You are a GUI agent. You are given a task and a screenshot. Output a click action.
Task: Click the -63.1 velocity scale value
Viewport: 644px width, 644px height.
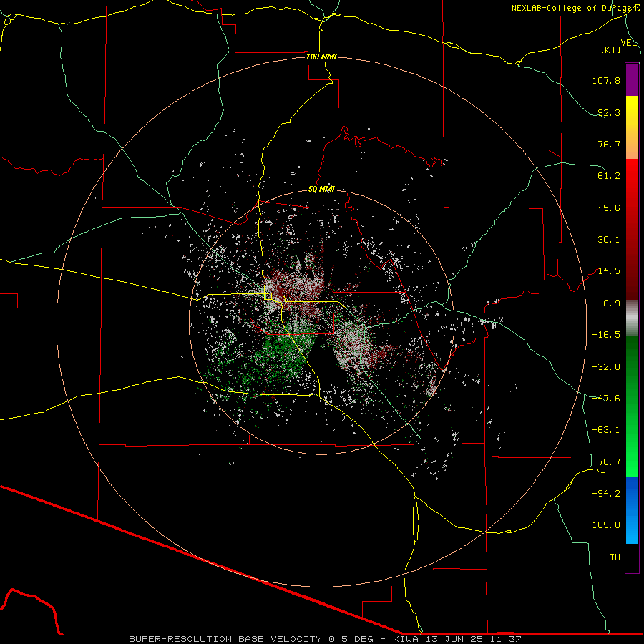606,430
